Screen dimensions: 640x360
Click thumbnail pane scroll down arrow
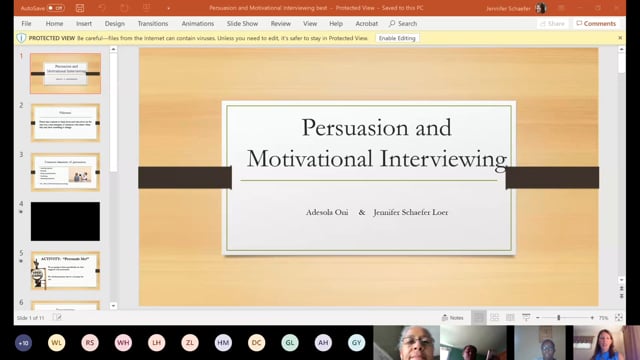coord(113,306)
